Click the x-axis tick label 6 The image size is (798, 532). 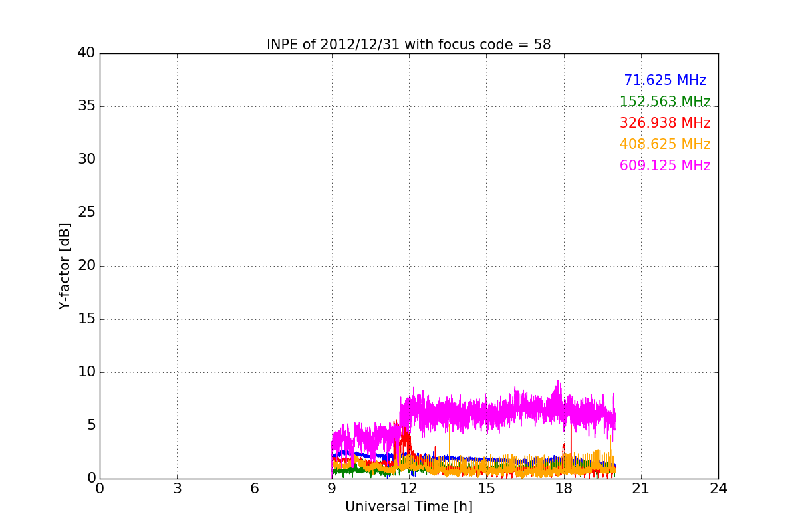[254, 489]
